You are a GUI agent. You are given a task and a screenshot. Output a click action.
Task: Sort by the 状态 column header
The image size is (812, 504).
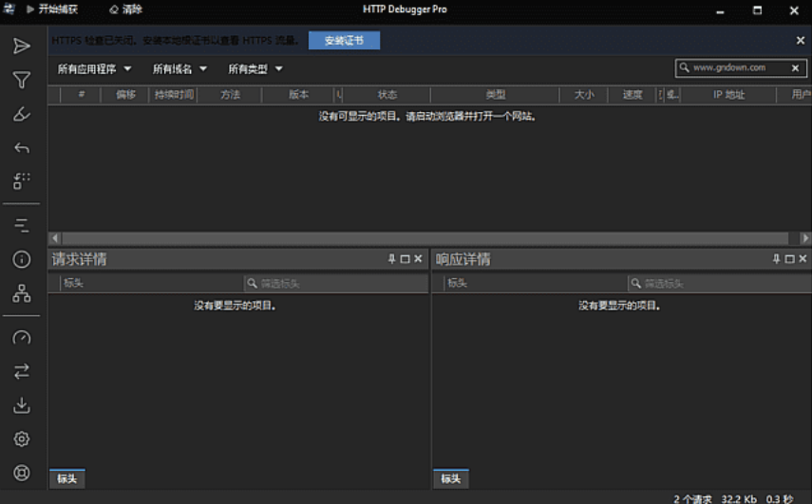[x=387, y=95]
